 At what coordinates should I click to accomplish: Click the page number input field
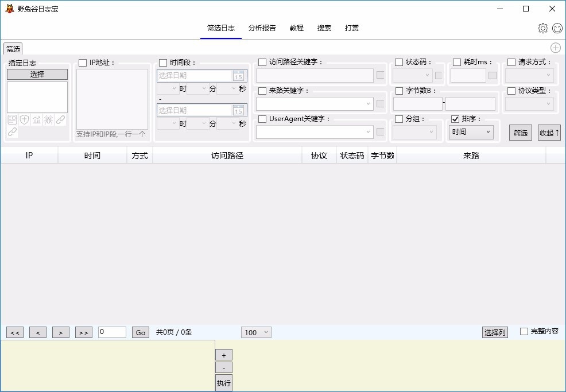pyautogui.click(x=111, y=332)
